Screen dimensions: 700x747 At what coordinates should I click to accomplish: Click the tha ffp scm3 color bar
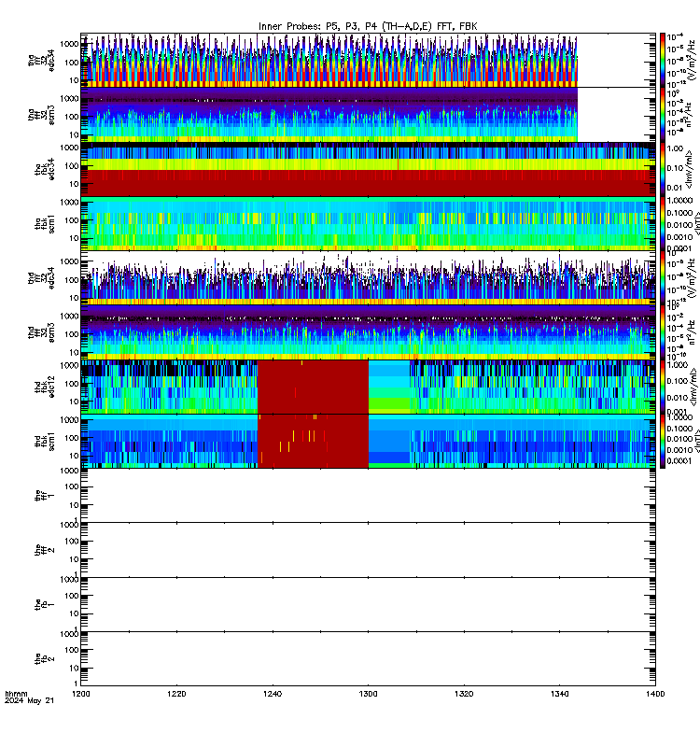click(x=663, y=115)
